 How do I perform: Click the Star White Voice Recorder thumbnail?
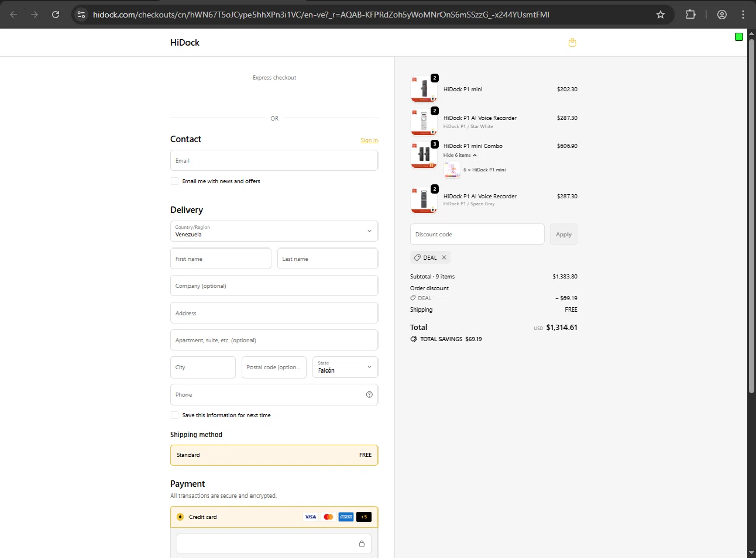[x=424, y=122]
